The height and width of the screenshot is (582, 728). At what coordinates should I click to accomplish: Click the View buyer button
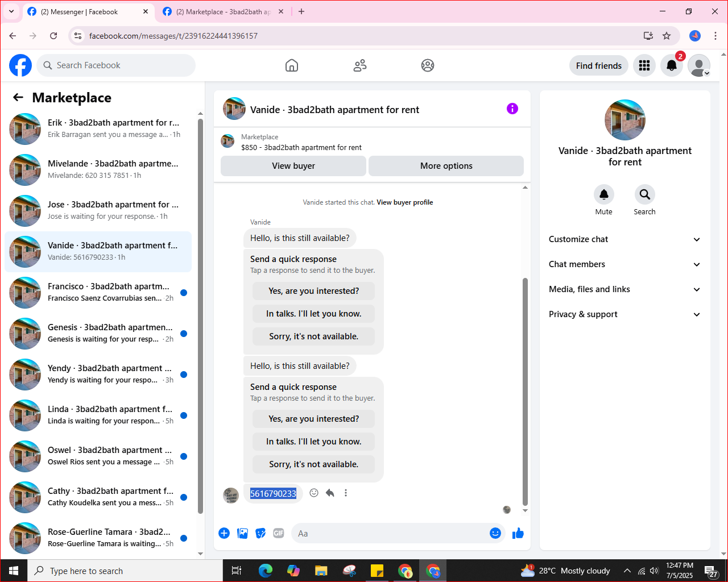coord(293,166)
